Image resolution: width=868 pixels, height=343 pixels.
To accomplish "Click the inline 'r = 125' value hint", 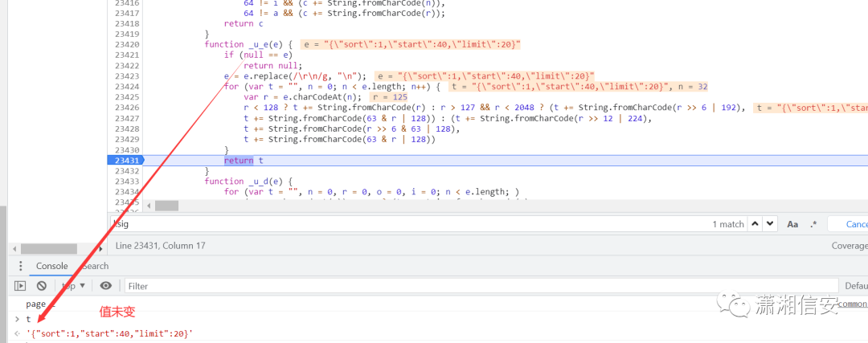I will pos(389,97).
